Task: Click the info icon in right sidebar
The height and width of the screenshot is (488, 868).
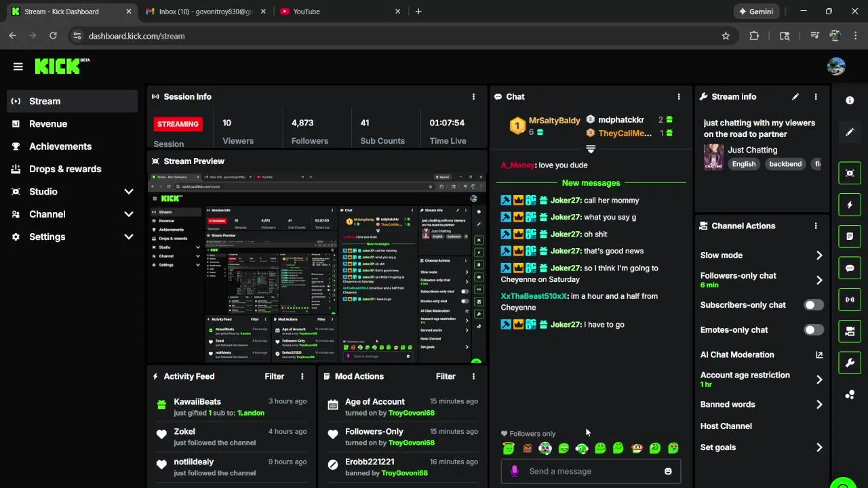Action: tap(850, 100)
